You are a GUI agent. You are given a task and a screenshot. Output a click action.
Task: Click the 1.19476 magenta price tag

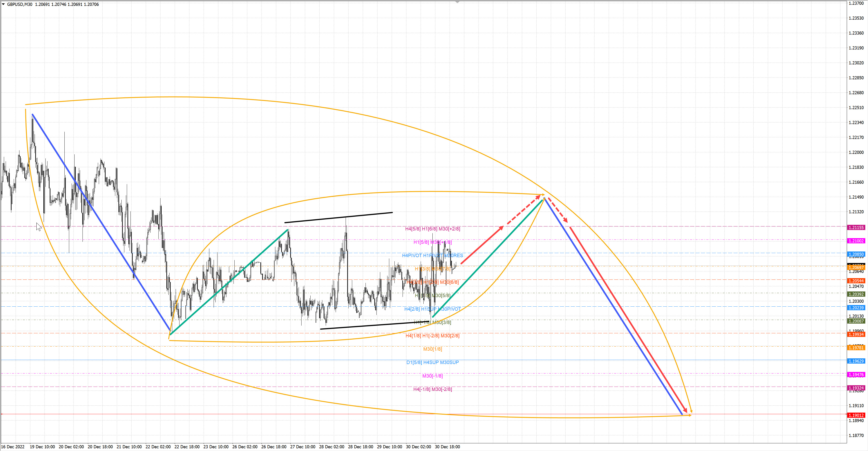tap(856, 375)
